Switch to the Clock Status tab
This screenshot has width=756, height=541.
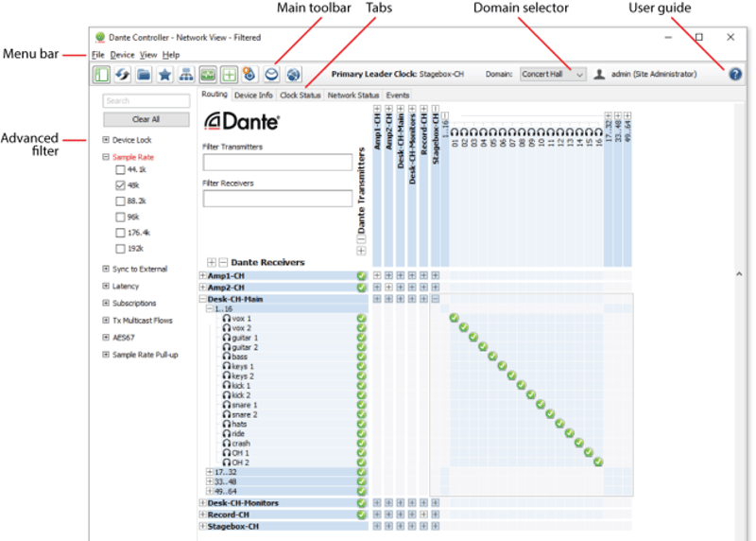pos(301,96)
